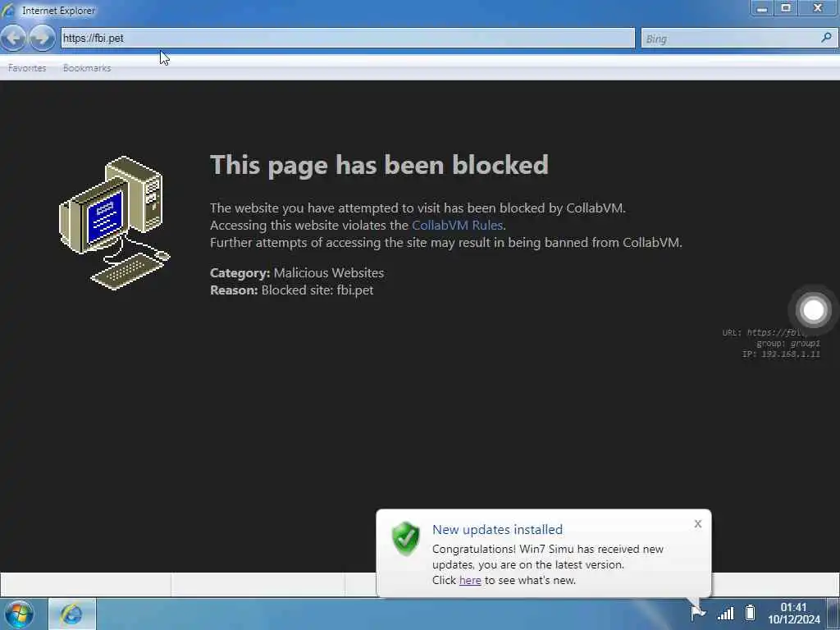Click the 'group: group1' debug text

pos(788,344)
